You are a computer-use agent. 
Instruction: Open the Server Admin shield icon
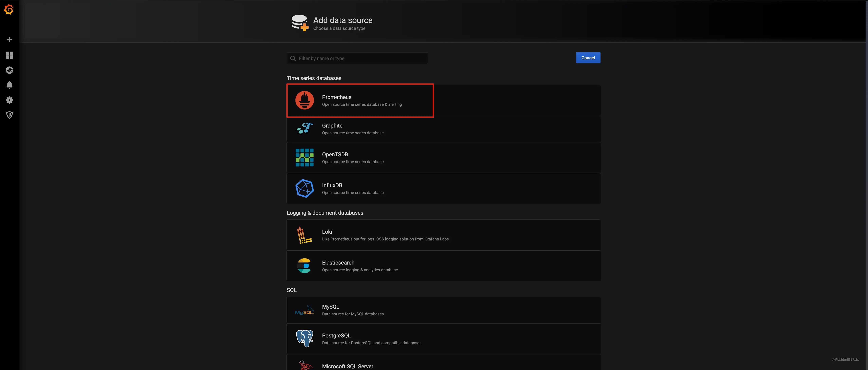click(x=10, y=115)
